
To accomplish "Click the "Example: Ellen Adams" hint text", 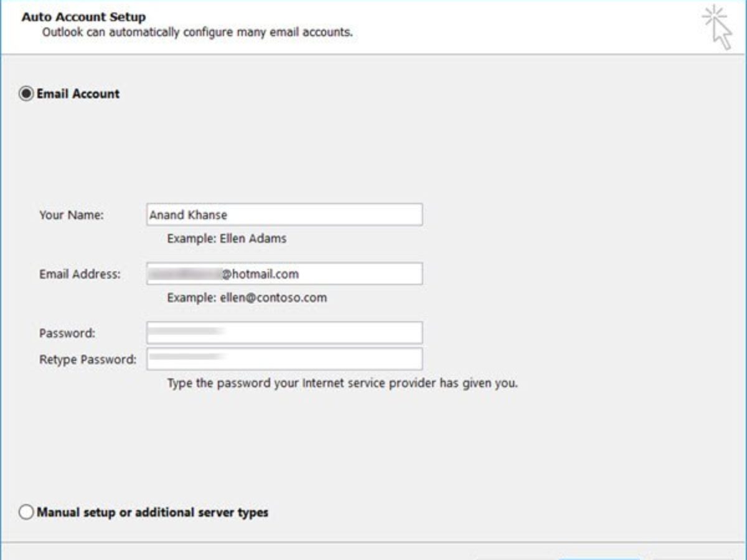I will click(227, 238).
